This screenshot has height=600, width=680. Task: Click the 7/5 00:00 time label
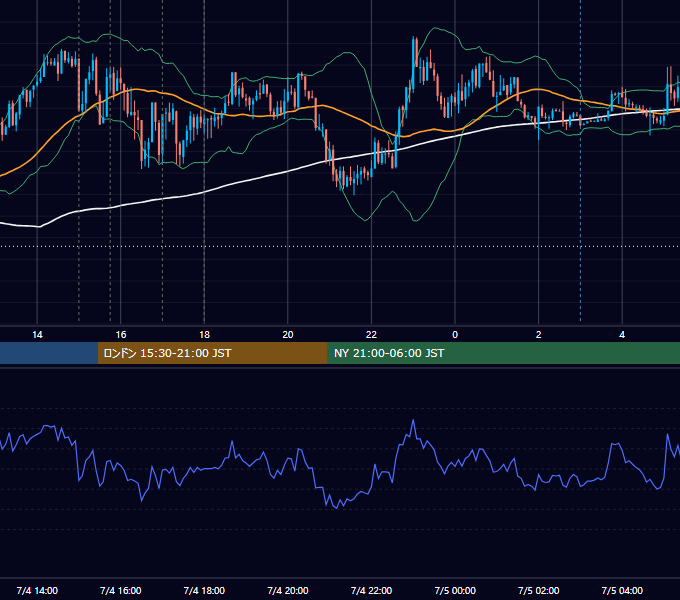point(455,590)
